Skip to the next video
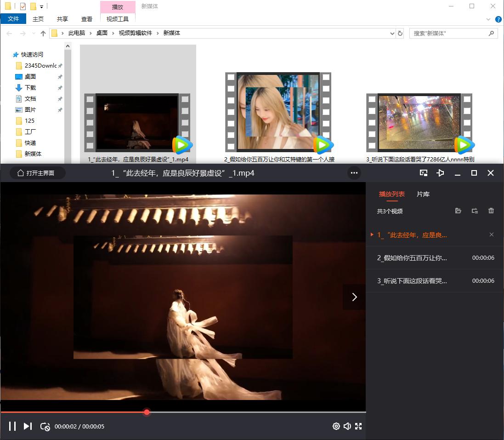The width and height of the screenshot is (504, 440). pyautogui.click(x=28, y=426)
